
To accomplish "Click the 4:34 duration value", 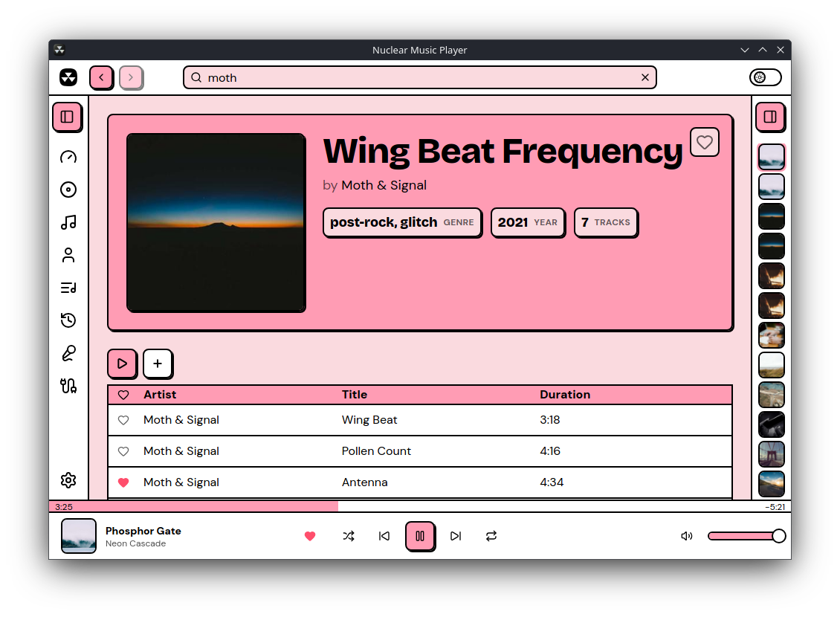I will [x=552, y=482].
